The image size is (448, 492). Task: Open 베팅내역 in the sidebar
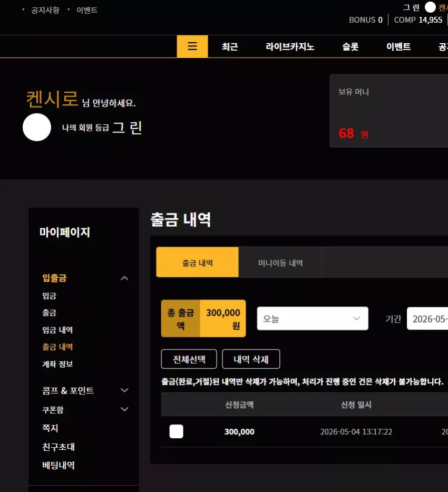point(59,465)
